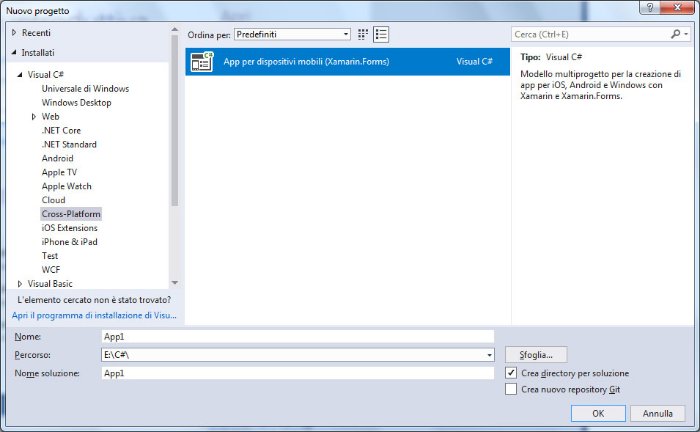
Task: Select Test category
Action: click(50, 256)
